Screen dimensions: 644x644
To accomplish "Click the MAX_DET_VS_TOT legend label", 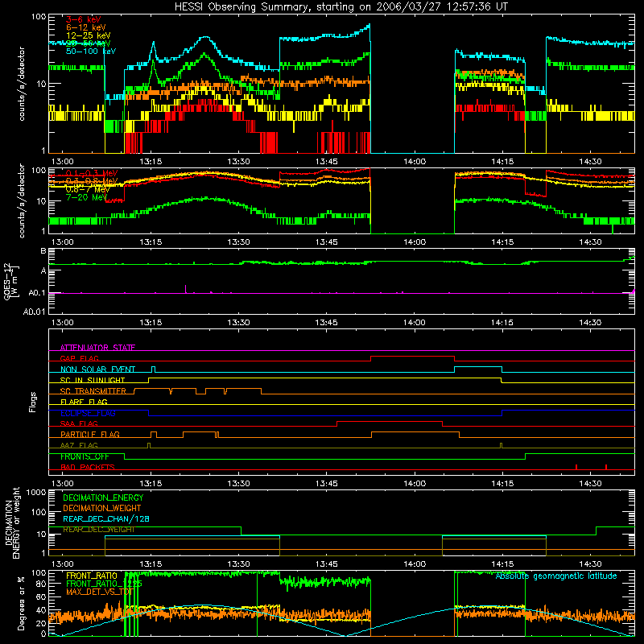I will tap(99, 592).
